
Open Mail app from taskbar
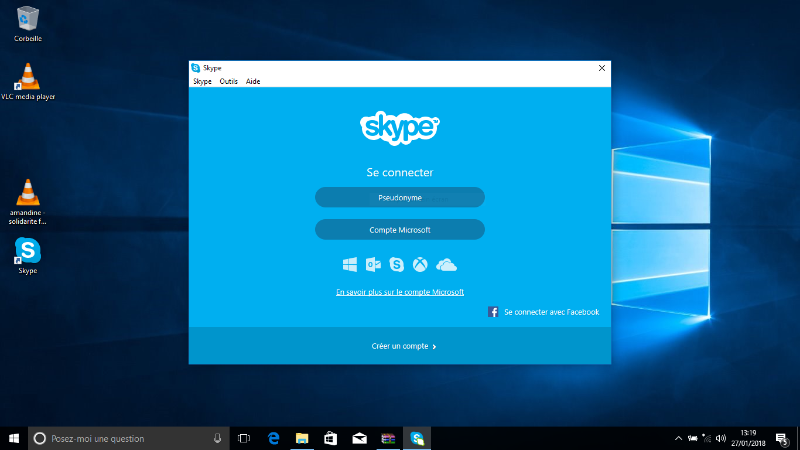click(359, 438)
